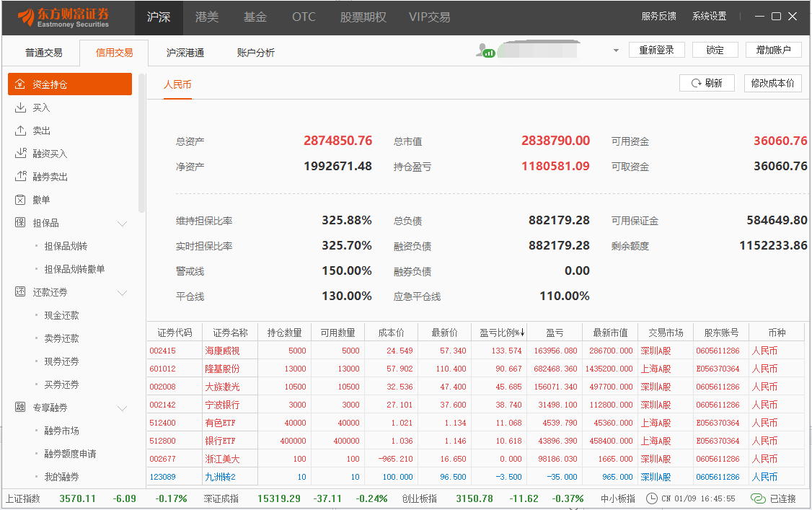Open the VIP交易 tab
812x510 pixels.
coord(429,17)
